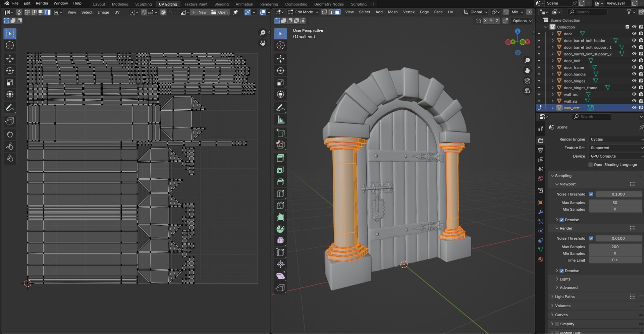The width and height of the screenshot is (644, 334).
Task: Select the Rotate tool in 3D viewport
Action: (x=281, y=71)
